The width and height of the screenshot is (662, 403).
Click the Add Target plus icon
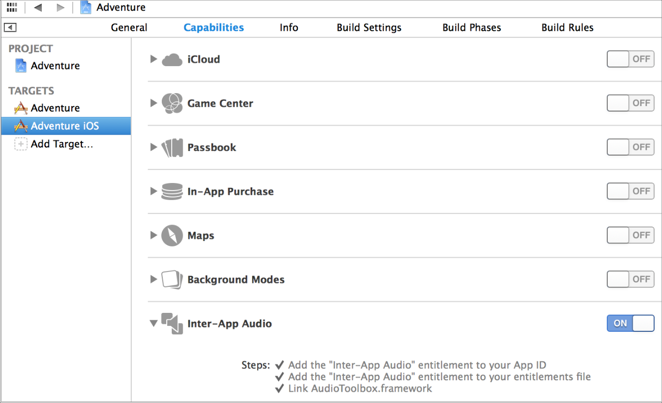(x=21, y=144)
